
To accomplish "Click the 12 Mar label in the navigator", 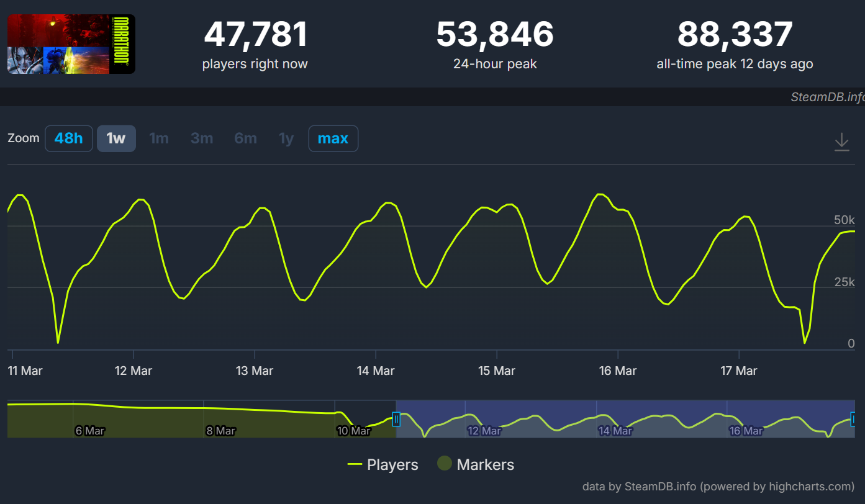I will pos(484,431).
